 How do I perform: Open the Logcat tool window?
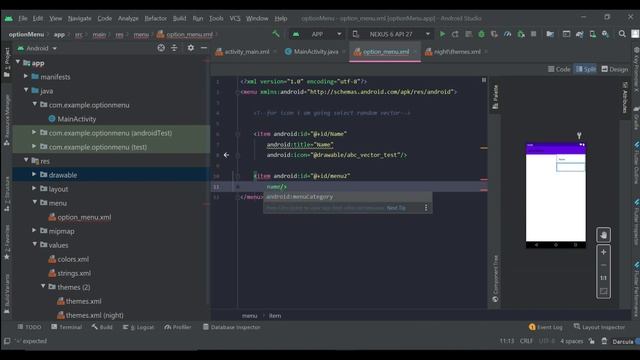pos(138,327)
